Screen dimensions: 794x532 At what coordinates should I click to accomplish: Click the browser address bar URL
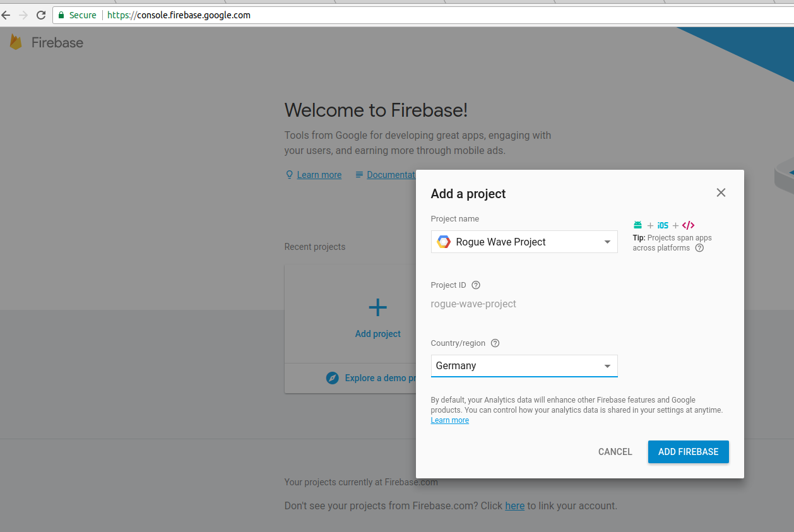(x=179, y=15)
